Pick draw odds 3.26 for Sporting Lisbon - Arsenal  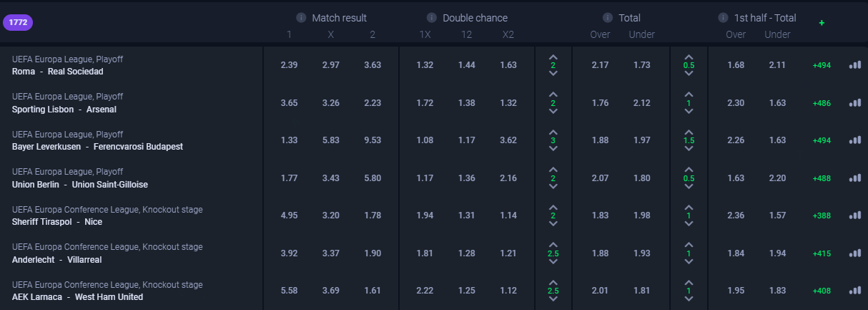pyautogui.click(x=330, y=103)
